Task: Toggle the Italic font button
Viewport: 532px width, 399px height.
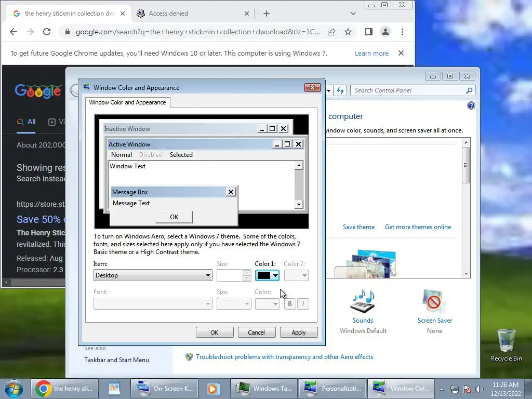Action: point(303,303)
